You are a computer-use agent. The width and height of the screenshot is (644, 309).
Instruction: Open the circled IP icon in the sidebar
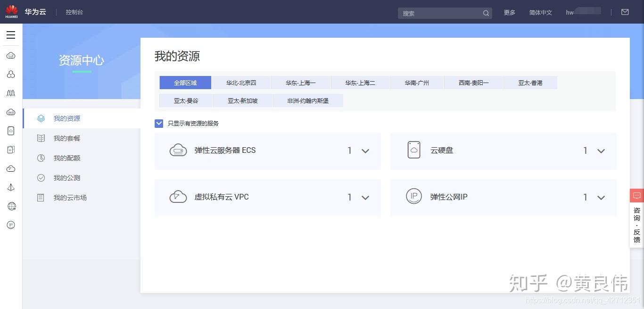[11, 225]
